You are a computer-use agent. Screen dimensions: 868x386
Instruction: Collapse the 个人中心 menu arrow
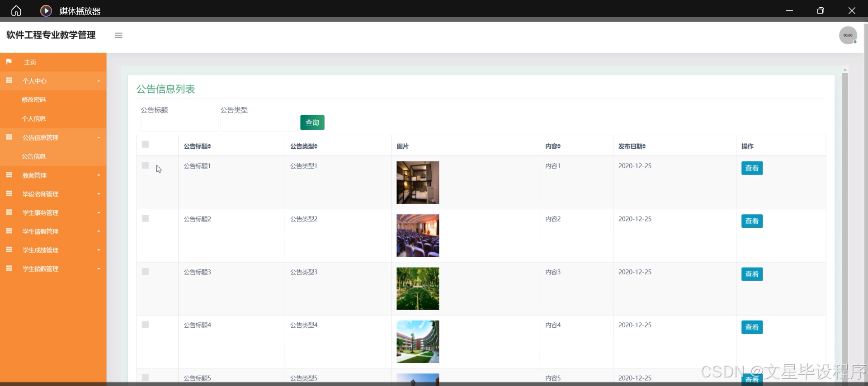tap(99, 81)
